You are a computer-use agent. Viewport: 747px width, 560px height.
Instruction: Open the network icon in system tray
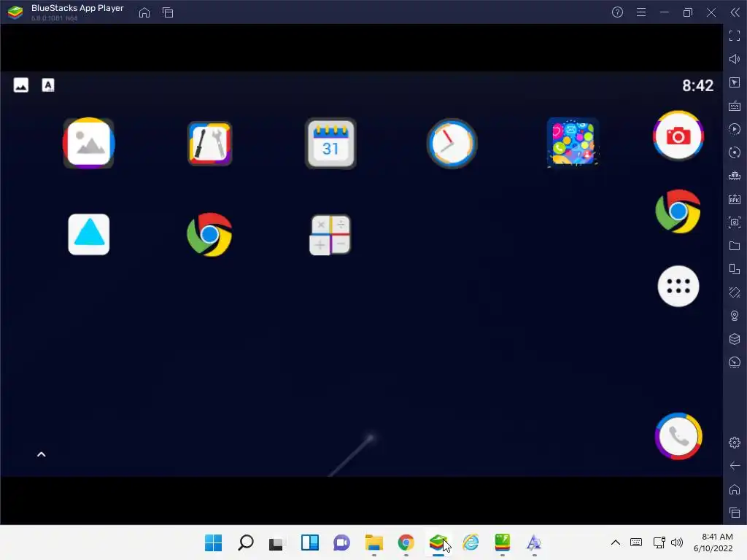click(659, 542)
